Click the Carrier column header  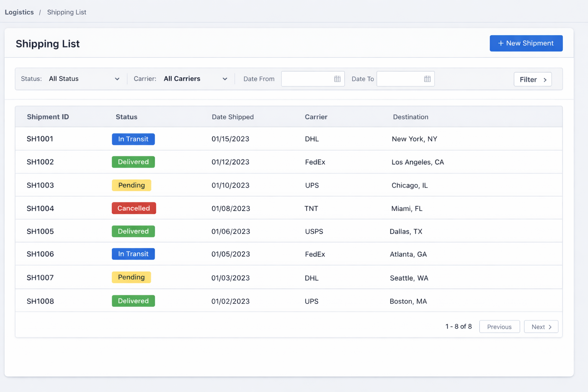(316, 117)
